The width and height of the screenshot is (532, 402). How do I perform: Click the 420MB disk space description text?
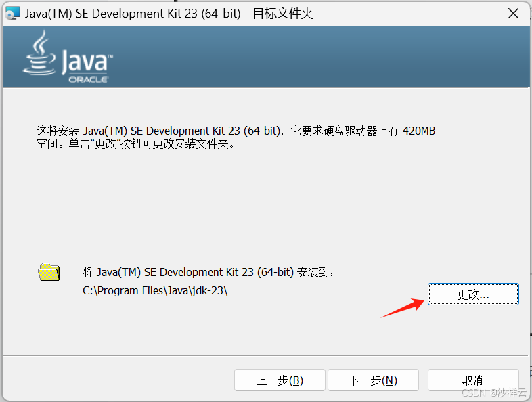click(236, 137)
